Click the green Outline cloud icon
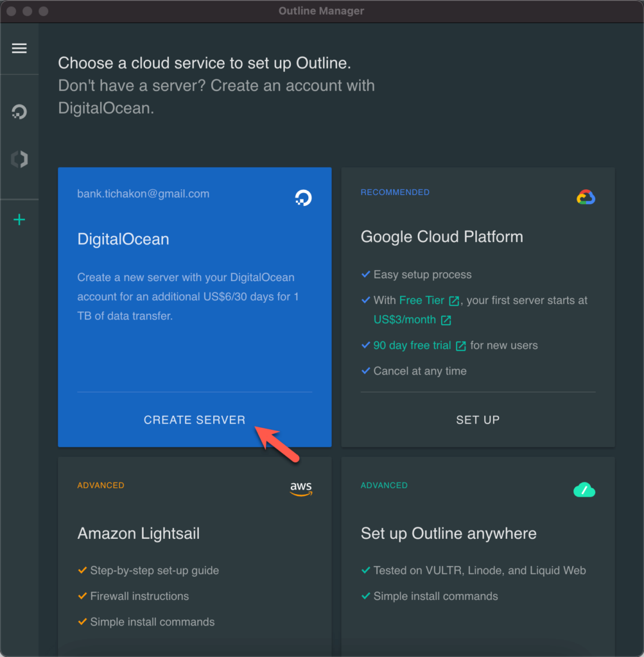The width and height of the screenshot is (644, 657). [584, 490]
